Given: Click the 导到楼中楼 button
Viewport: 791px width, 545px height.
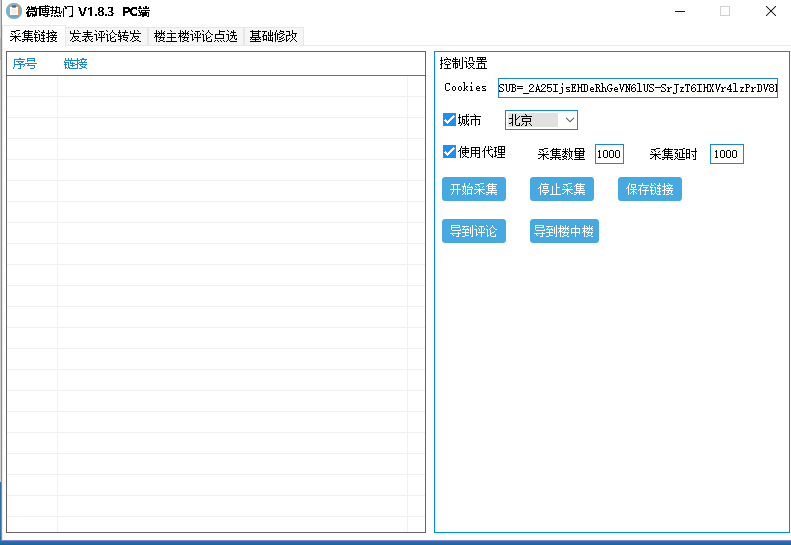Looking at the screenshot, I should point(564,232).
